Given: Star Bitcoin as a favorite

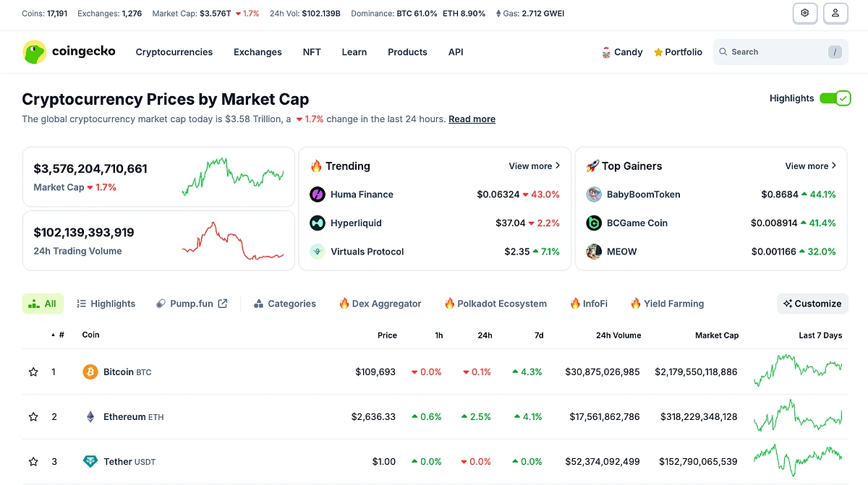Looking at the screenshot, I should (x=33, y=372).
